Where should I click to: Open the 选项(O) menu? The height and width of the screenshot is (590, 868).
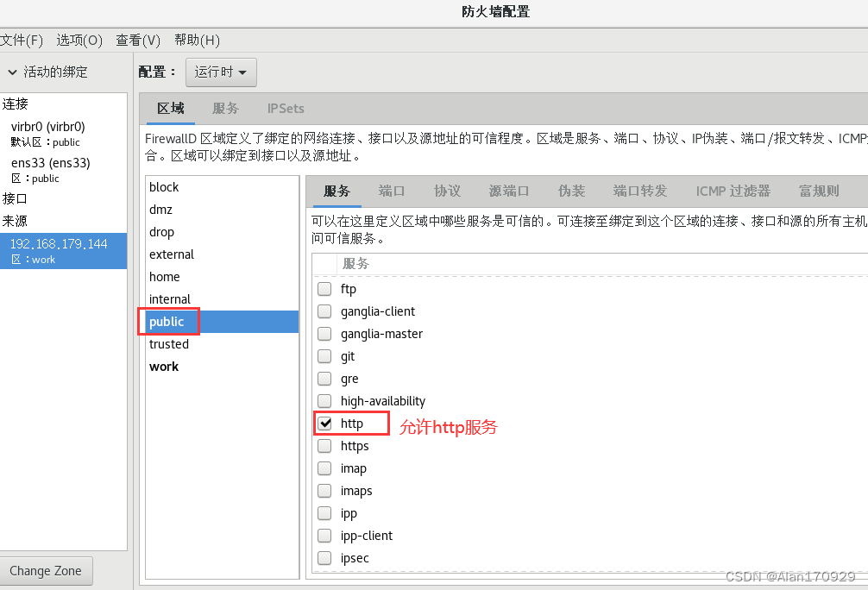(x=79, y=41)
